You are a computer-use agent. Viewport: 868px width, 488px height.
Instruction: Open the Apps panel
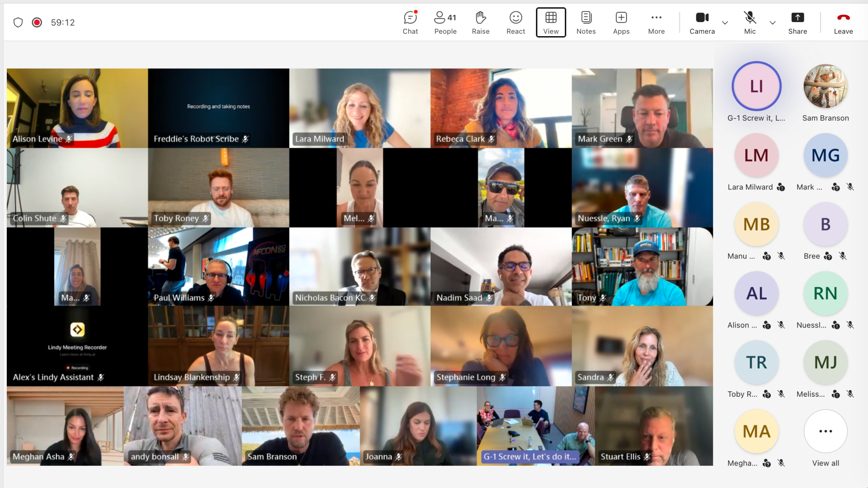pos(621,23)
